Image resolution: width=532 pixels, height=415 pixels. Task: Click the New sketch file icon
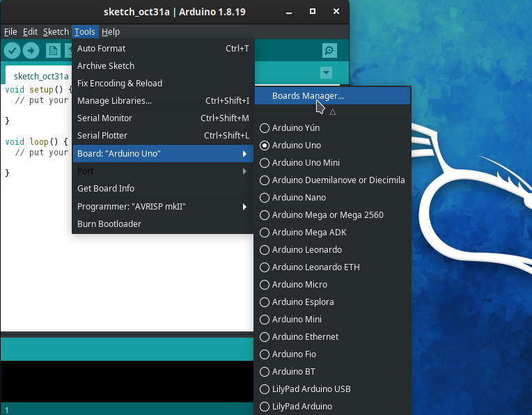click(x=53, y=51)
